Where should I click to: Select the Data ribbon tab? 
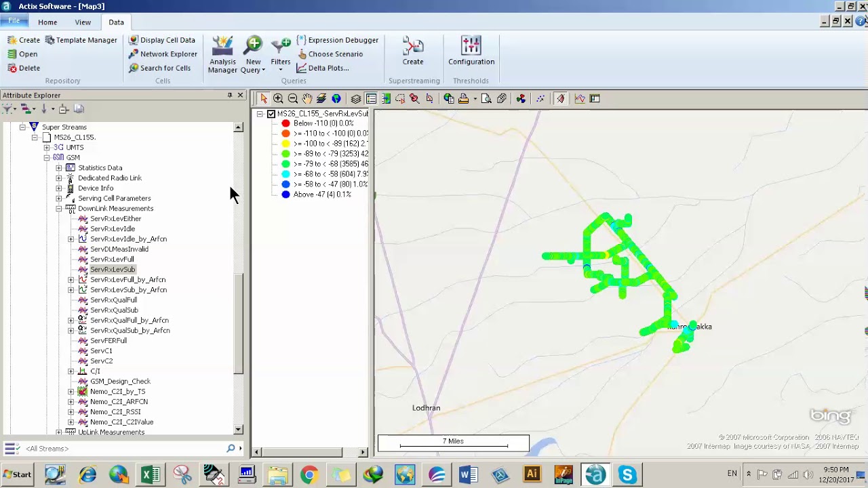[116, 22]
